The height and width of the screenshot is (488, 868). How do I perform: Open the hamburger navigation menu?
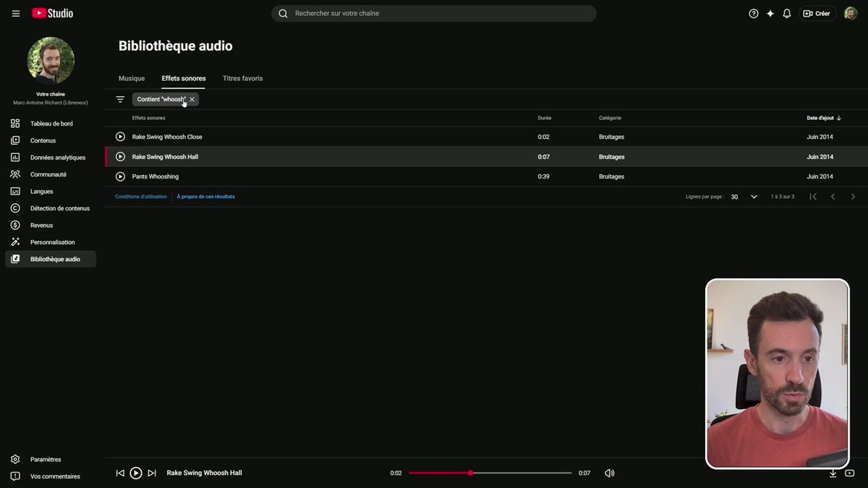(x=16, y=13)
